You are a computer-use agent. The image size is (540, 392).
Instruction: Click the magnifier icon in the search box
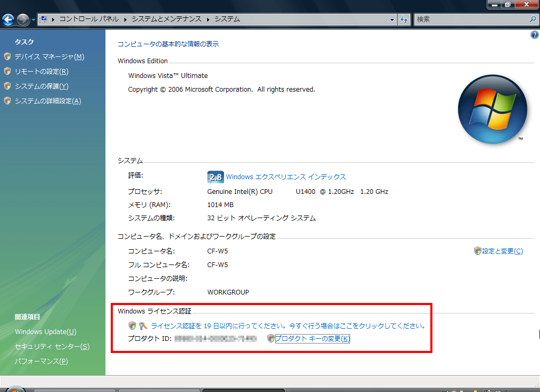pyautogui.click(x=533, y=19)
